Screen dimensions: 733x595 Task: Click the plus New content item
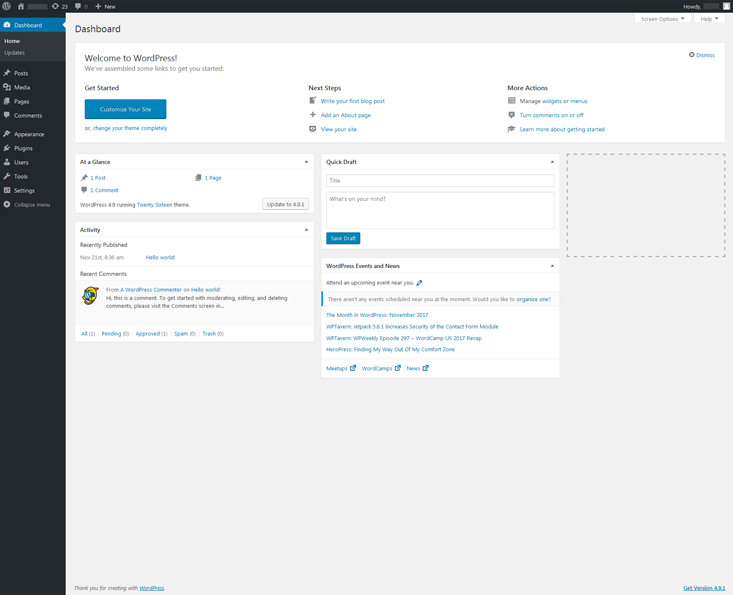click(105, 6)
